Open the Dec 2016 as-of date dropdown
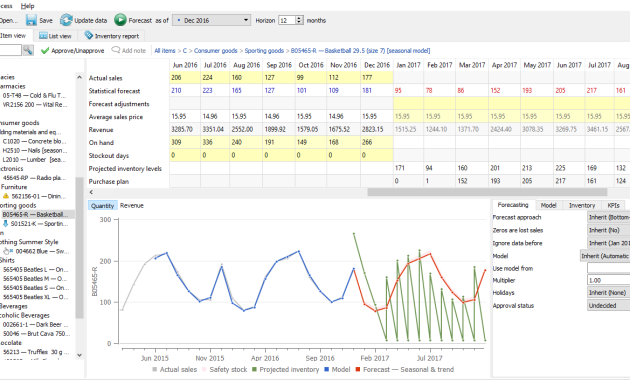630x380 pixels. [x=211, y=20]
